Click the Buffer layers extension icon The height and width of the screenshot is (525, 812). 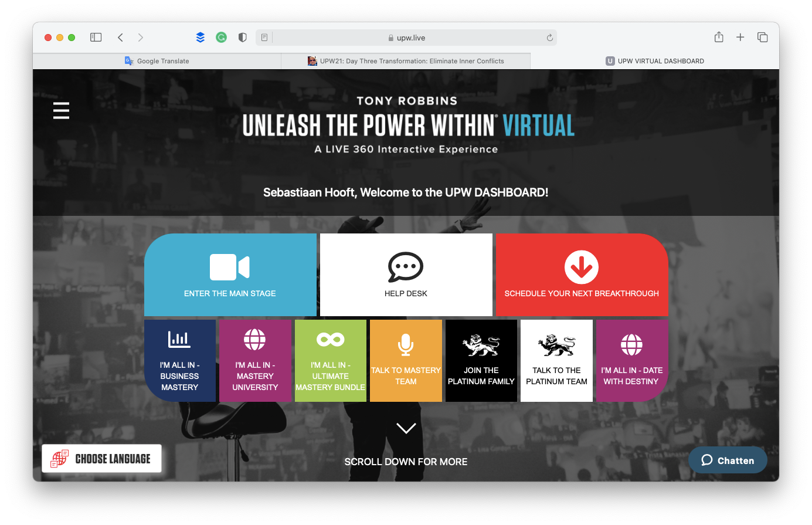tap(201, 38)
